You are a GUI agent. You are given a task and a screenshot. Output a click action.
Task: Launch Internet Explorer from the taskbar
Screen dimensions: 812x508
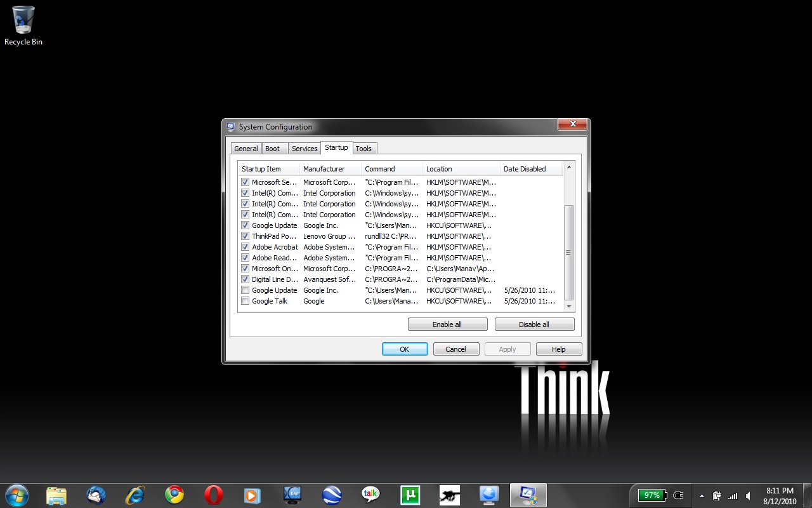click(135, 495)
